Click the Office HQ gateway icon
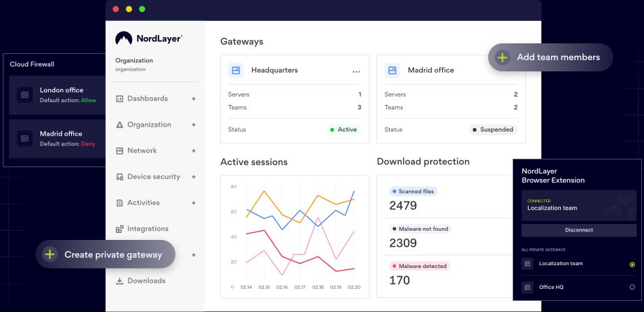Image resolution: width=644 pixels, height=312 pixels. tap(528, 287)
